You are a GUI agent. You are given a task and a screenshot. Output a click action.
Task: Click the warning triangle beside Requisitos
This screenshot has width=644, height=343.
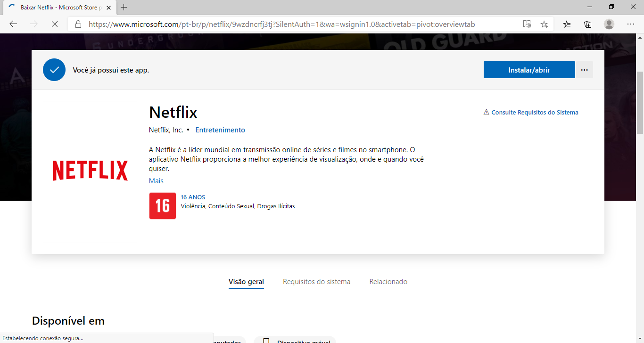pos(487,112)
